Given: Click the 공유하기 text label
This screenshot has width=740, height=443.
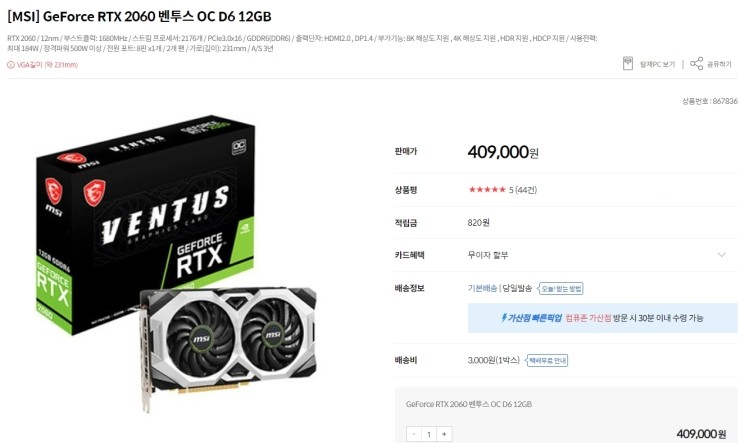Looking at the screenshot, I should pyautogui.click(x=719, y=64).
